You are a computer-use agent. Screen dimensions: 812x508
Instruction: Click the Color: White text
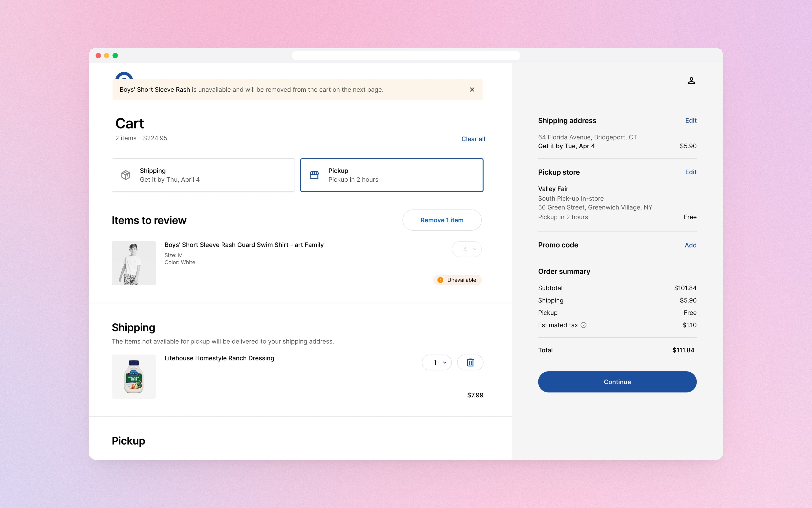[180, 262]
